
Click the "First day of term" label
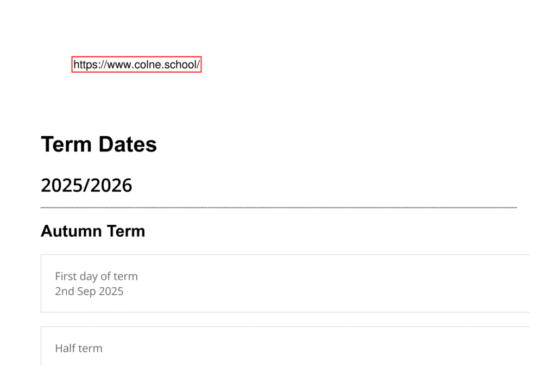pyautogui.click(x=96, y=276)
